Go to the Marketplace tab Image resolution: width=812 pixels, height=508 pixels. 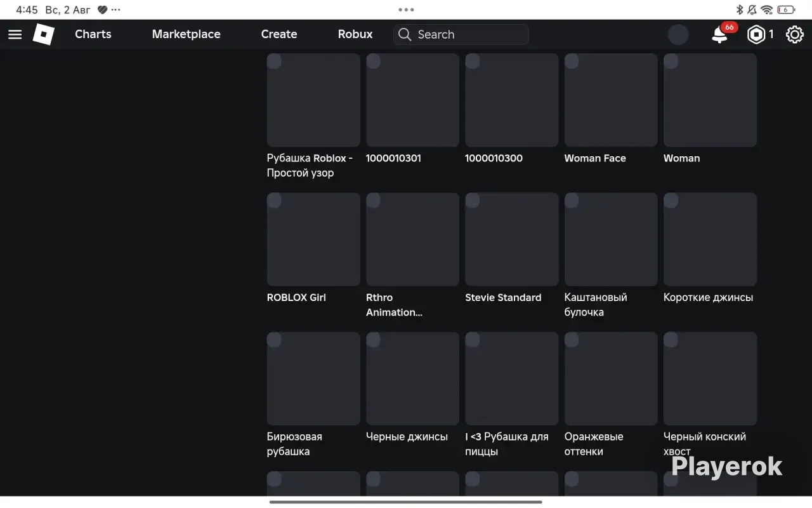187,34
